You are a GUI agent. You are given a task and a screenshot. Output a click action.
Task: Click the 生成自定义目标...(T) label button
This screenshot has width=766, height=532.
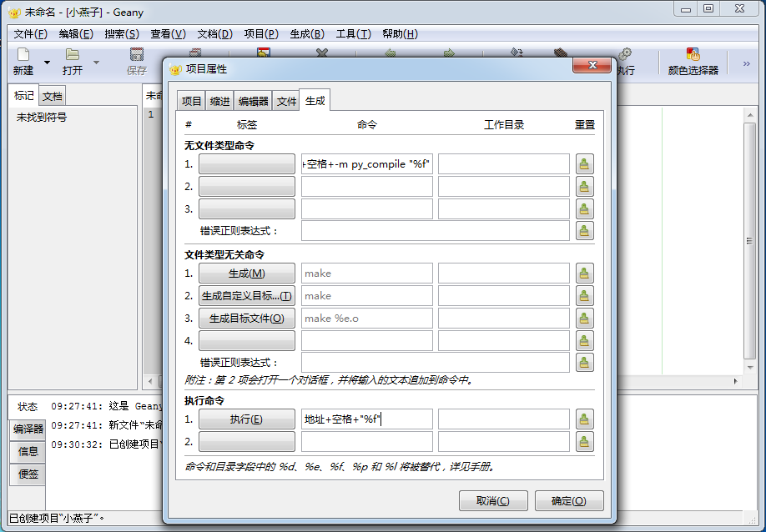click(247, 296)
